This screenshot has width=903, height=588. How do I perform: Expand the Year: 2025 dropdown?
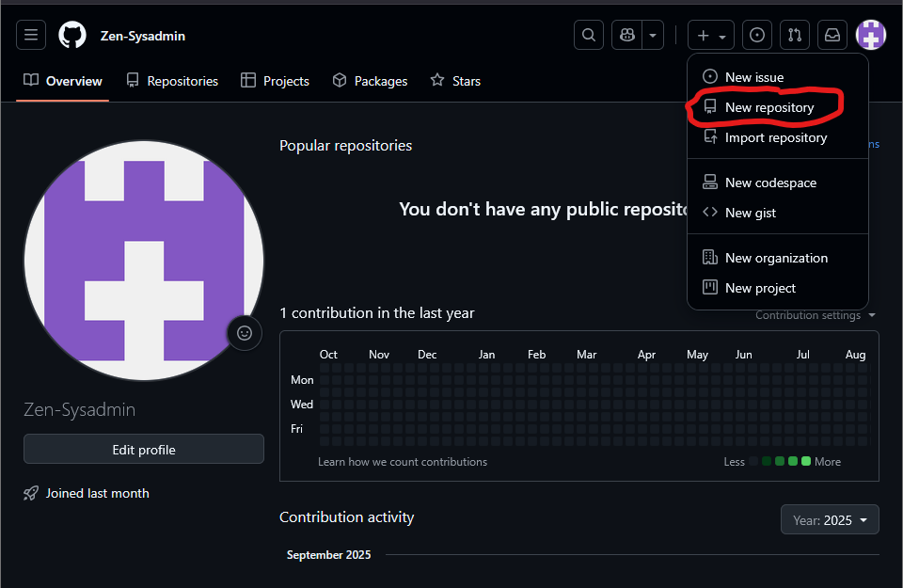tap(830, 519)
